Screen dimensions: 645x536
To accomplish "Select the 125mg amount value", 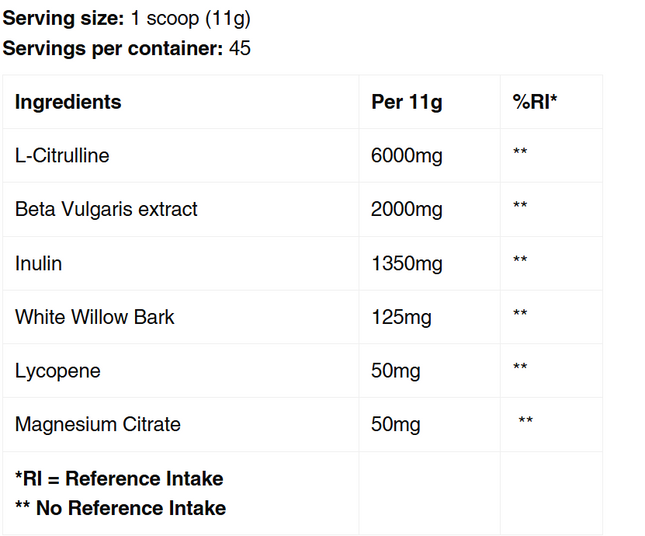I will (401, 317).
